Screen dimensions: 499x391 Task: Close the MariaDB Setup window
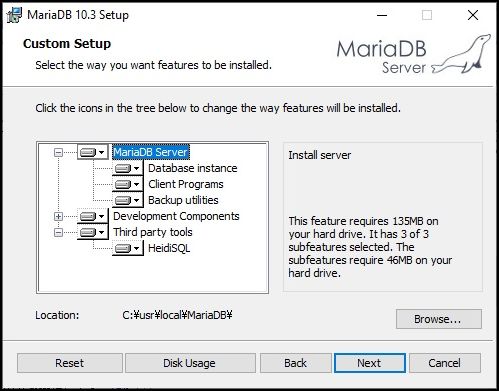click(x=473, y=15)
